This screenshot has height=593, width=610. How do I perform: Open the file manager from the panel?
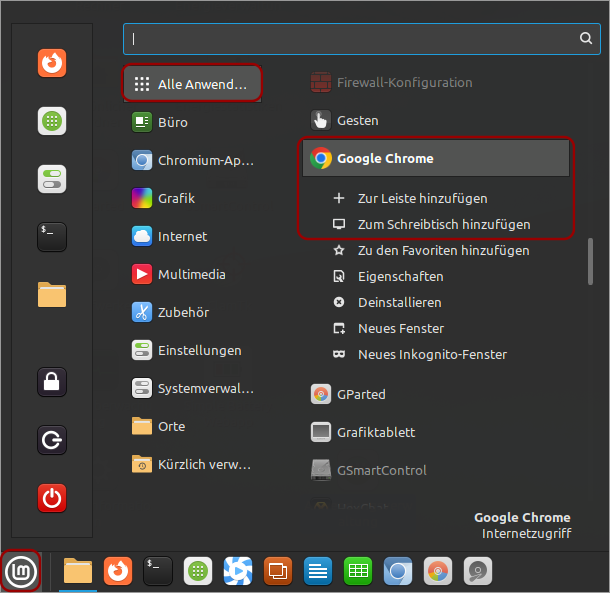click(78, 571)
